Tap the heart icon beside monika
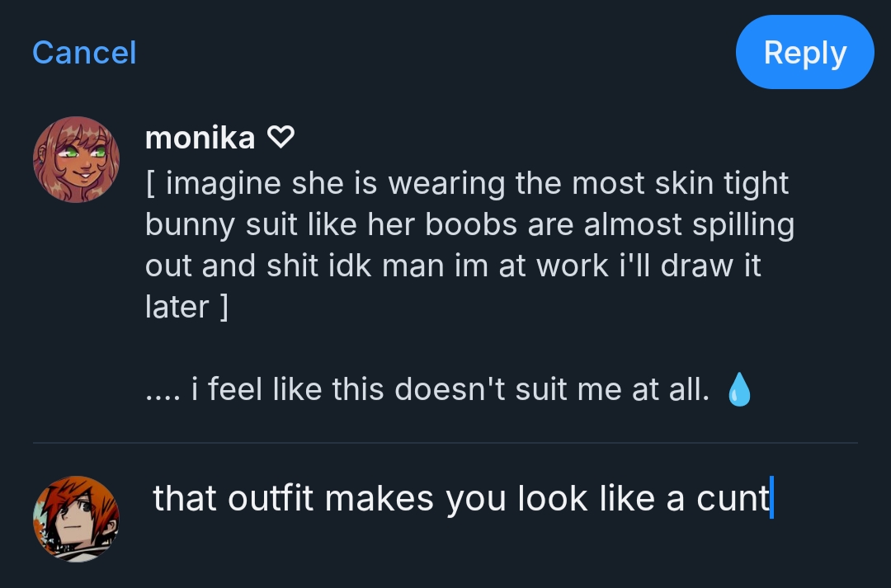This screenshot has height=588, width=891. (x=281, y=138)
